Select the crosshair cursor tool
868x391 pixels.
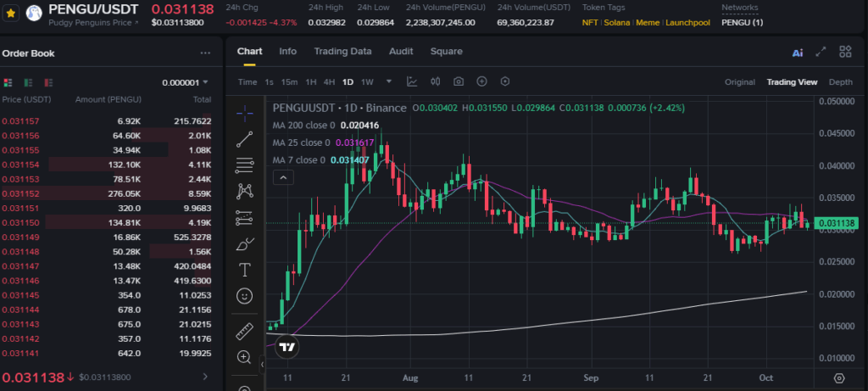(x=245, y=112)
